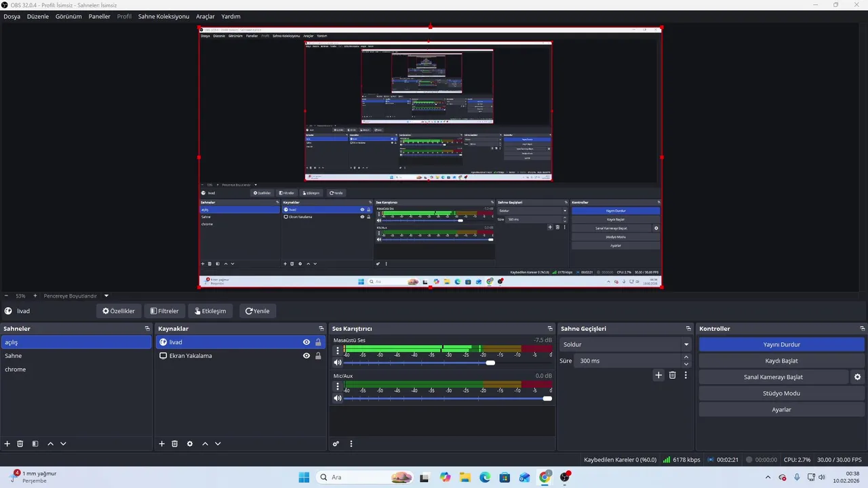The width and height of the screenshot is (868, 488).
Task: Open audio mixer three-dot menu at bottom
Action: [x=351, y=444]
